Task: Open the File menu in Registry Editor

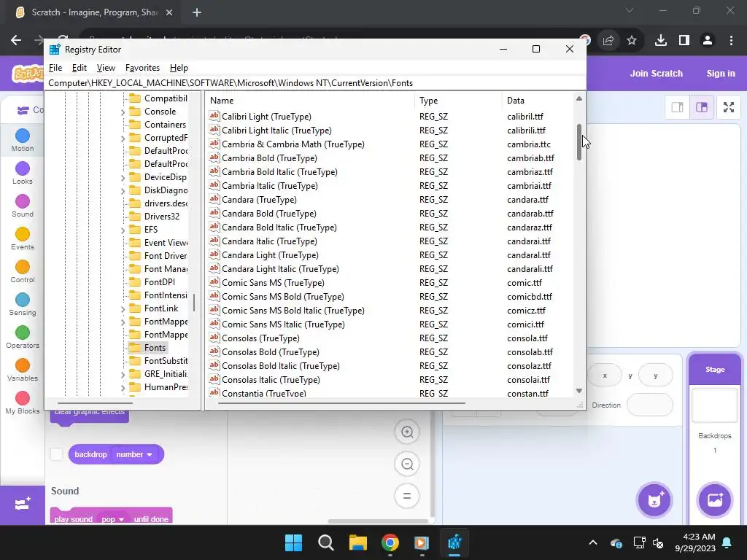Action: [55, 68]
